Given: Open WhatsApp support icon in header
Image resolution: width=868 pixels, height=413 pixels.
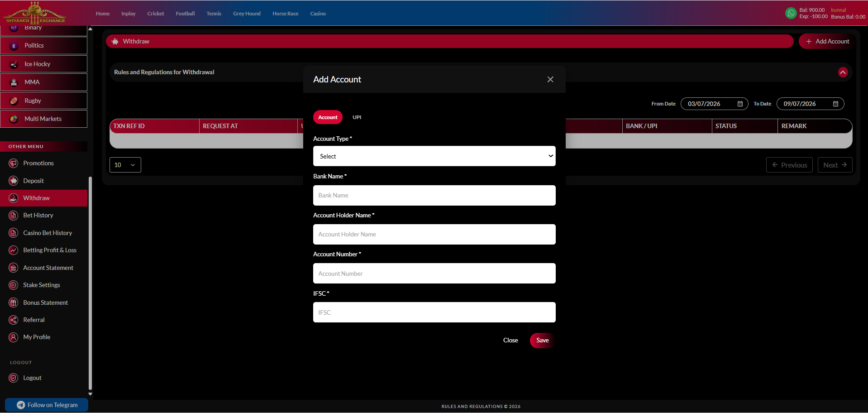Looking at the screenshot, I should point(791,13).
